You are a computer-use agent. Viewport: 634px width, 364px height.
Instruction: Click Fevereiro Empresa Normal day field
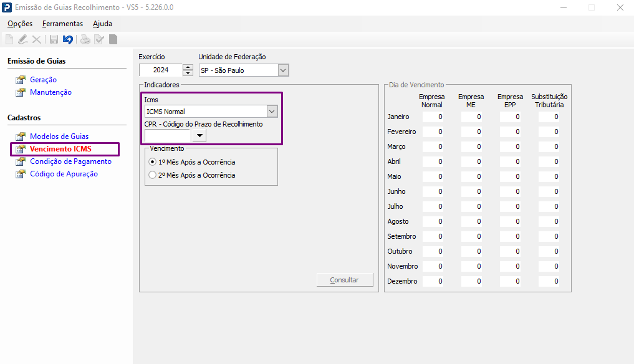coord(433,132)
